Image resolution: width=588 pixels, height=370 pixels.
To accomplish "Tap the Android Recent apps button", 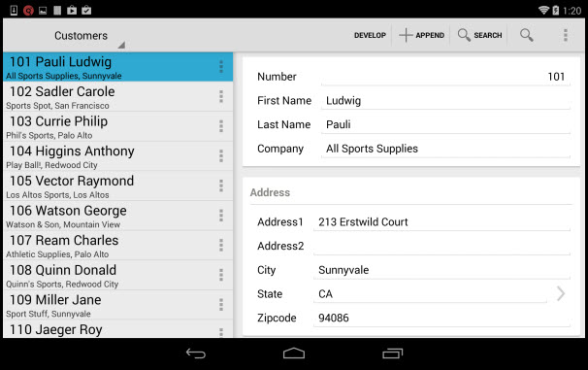I will pyautogui.click(x=392, y=353).
